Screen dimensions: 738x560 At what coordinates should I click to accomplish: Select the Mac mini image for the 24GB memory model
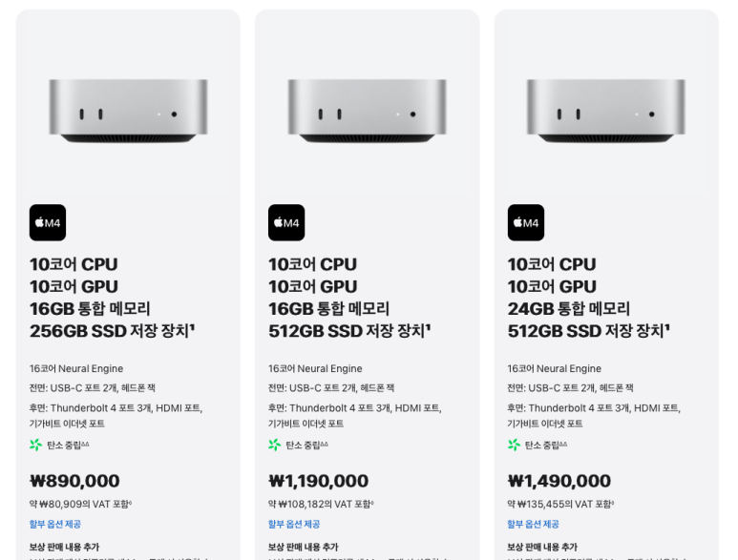[606, 111]
